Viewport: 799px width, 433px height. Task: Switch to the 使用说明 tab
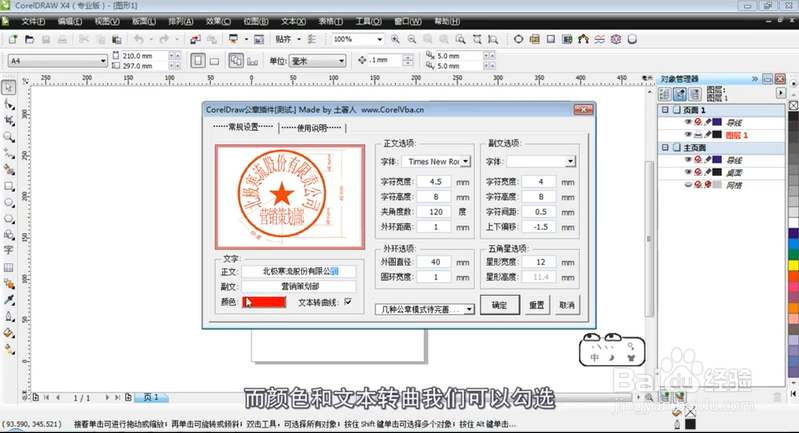(312, 128)
